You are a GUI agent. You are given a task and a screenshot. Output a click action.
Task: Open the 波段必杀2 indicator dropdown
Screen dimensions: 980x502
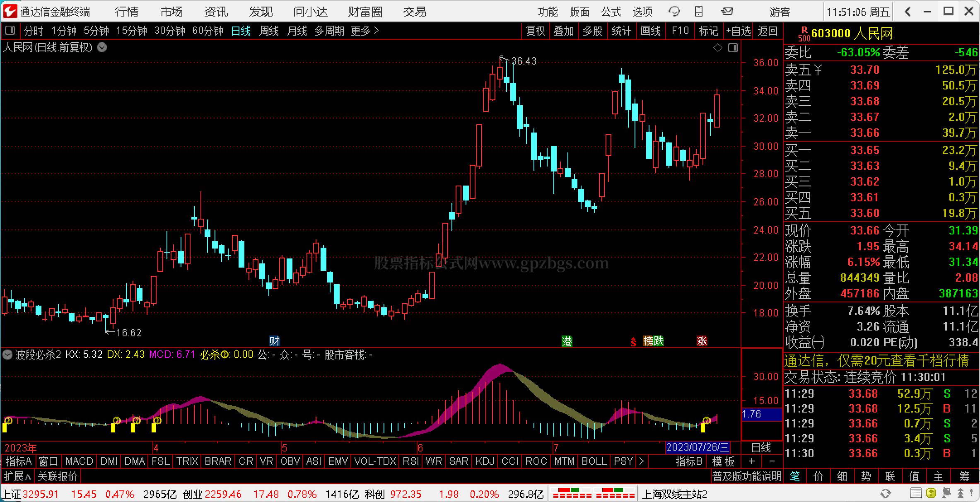point(7,355)
